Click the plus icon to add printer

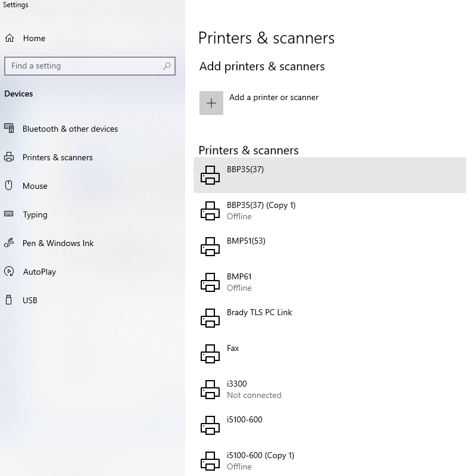pos(211,103)
